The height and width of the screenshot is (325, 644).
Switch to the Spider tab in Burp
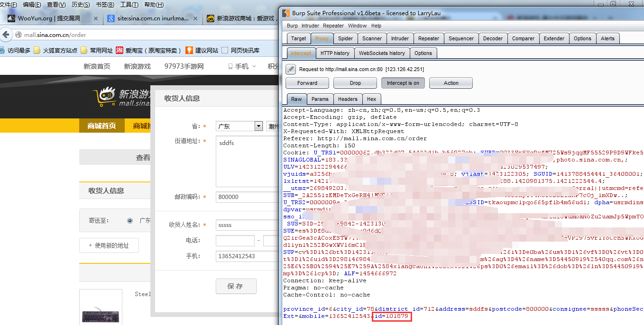[345, 38]
